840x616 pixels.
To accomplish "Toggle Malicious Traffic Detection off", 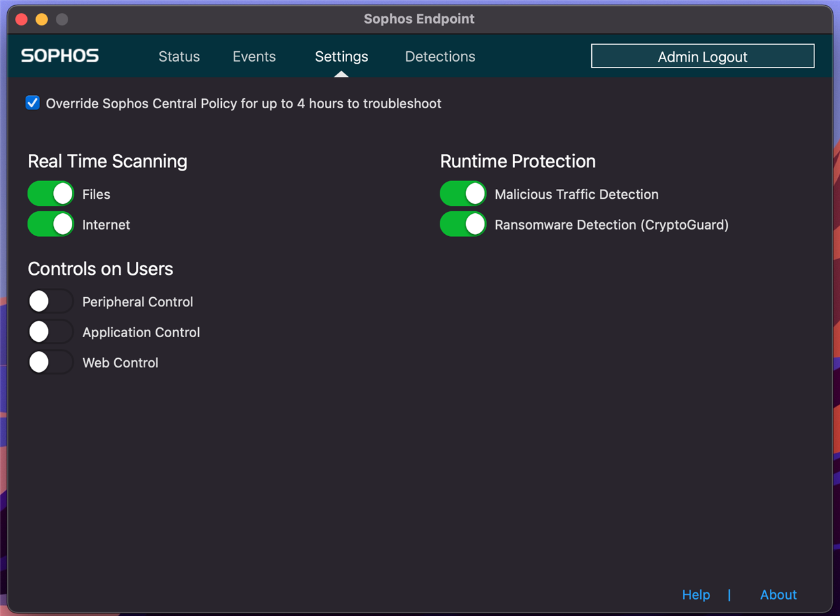I will 463,194.
